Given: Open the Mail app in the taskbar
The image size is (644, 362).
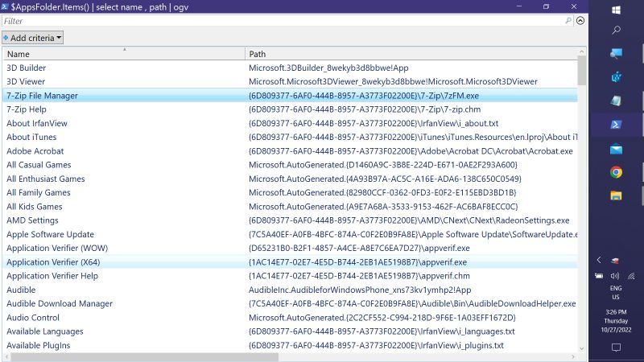Looking at the screenshot, I should pyautogui.click(x=616, y=149).
